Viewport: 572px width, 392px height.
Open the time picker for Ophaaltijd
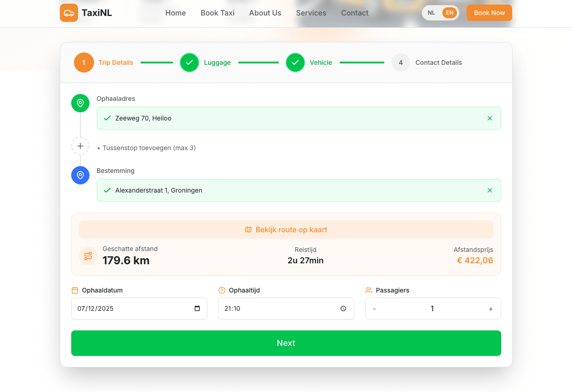[x=343, y=308]
